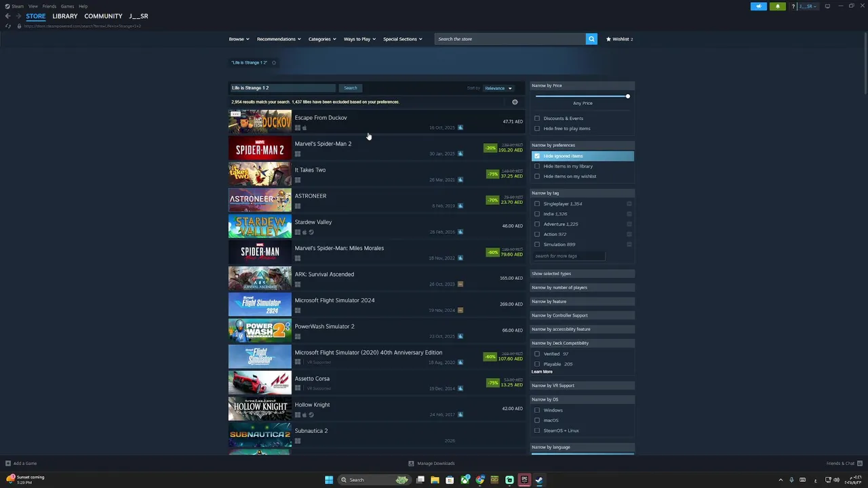This screenshot has height=488, width=868.
Task: Open the Special Sections dropdown
Action: [402, 39]
